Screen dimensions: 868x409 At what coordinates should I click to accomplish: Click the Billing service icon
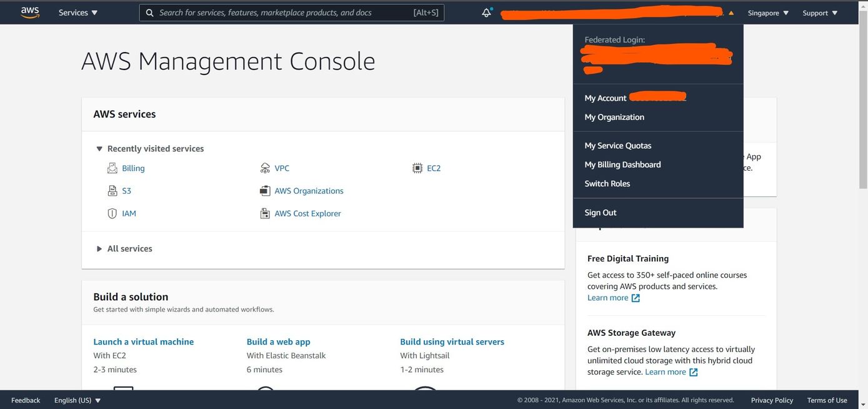(x=112, y=168)
